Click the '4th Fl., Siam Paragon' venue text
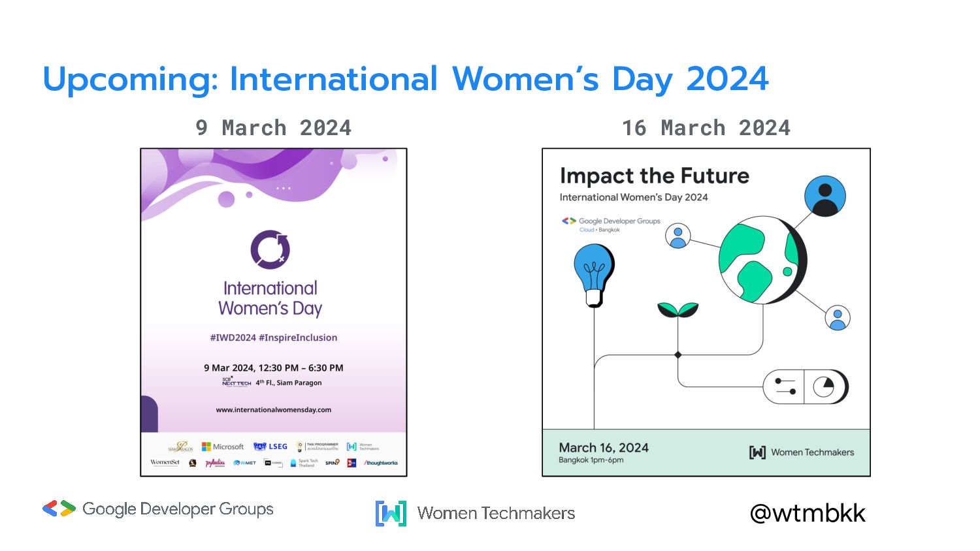The height and width of the screenshot is (551, 980). pos(289,383)
